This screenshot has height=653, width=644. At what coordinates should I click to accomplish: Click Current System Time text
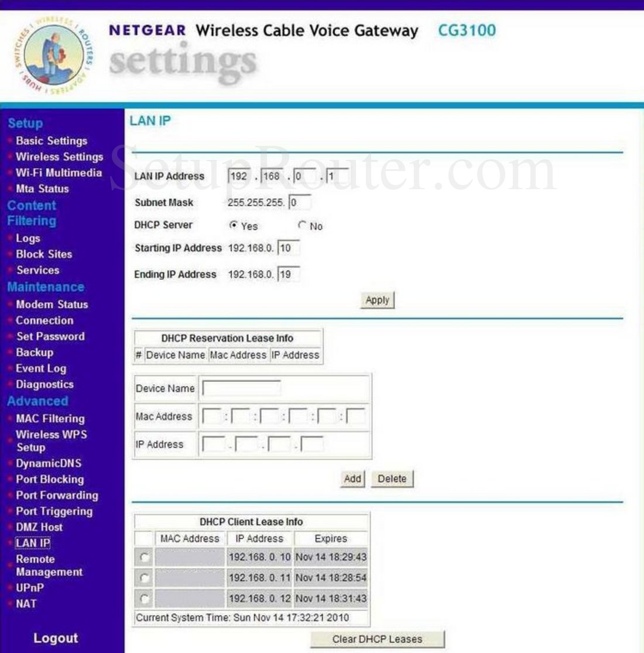243,618
